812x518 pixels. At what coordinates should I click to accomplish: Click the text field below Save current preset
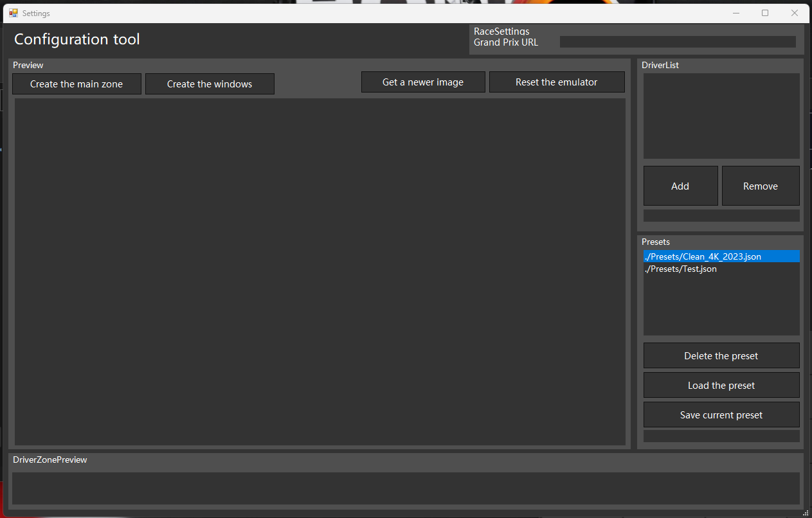coord(721,436)
